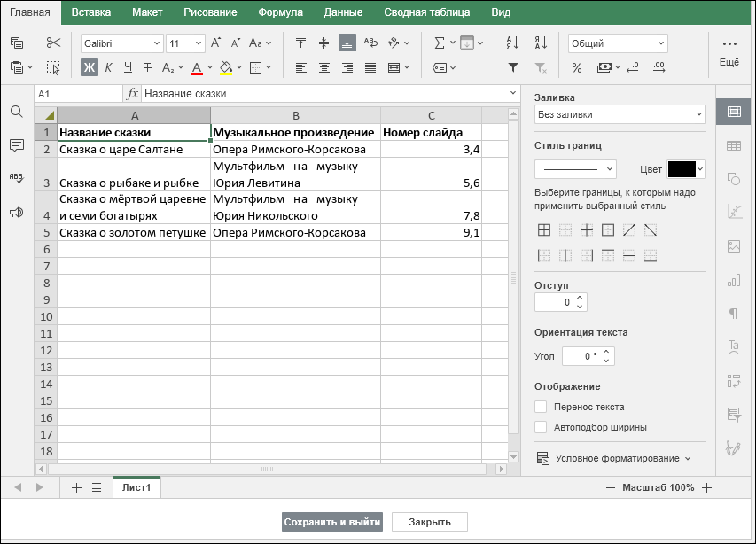Viewport: 756px width, 544px height.
Task: Click the Cut scissors icon
Action: (53, 43)
